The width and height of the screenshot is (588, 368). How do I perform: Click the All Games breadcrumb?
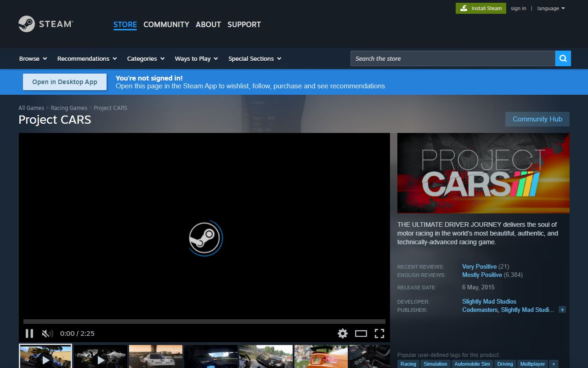pyautogui.click(x=31, y=108)
